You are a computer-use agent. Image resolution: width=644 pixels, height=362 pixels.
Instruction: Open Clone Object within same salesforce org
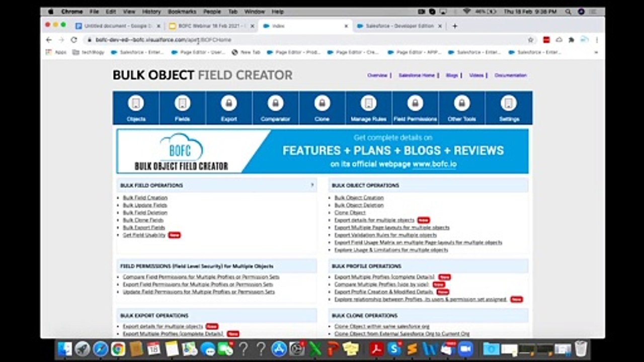[x=382, y=326]
